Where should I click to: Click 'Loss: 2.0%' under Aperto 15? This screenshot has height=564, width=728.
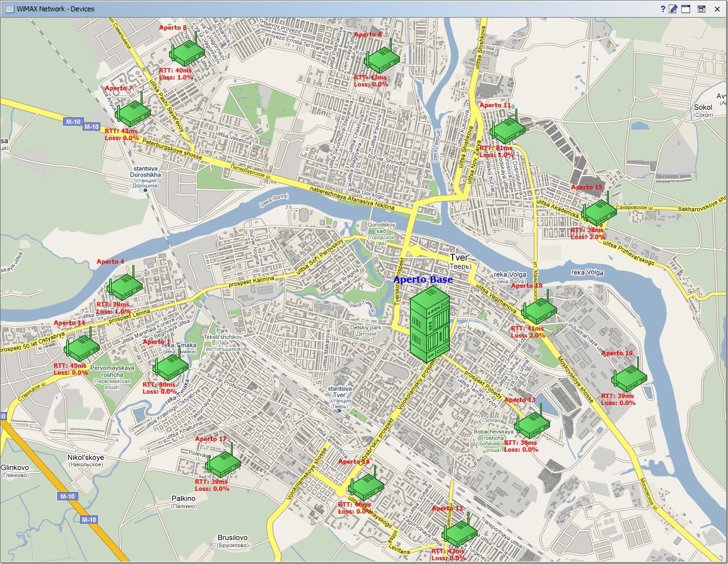588,237
